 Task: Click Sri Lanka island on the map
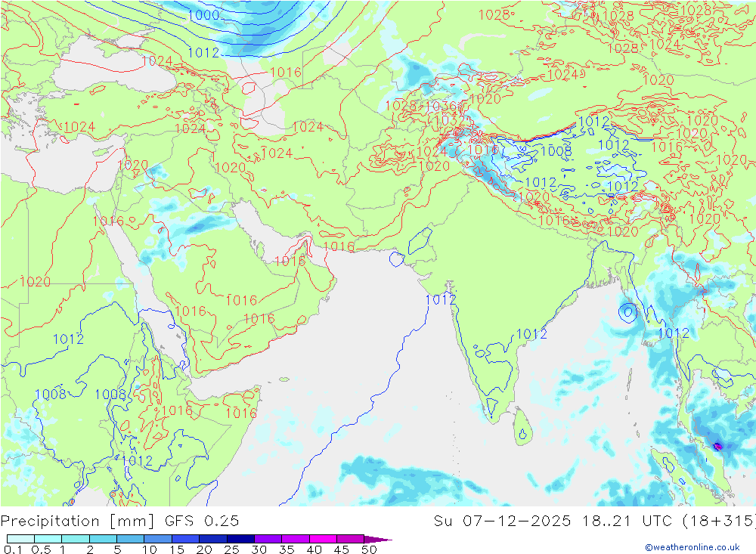(522, 427)
